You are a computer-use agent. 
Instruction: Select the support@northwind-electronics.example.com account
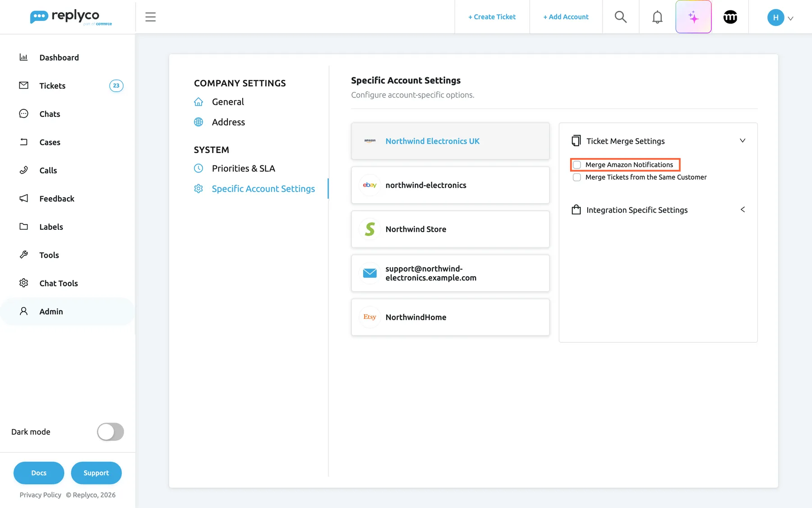click(x=450, y=273)
